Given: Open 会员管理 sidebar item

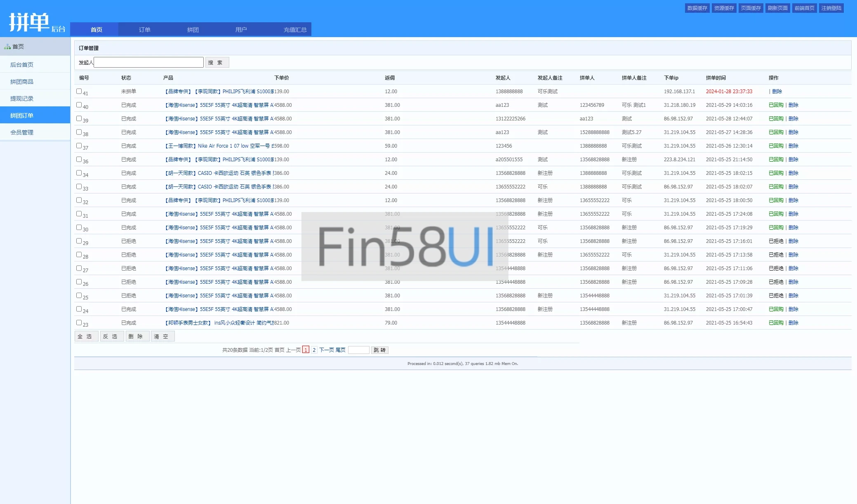Looking at the screenshot, I should (x=22, y=132).
